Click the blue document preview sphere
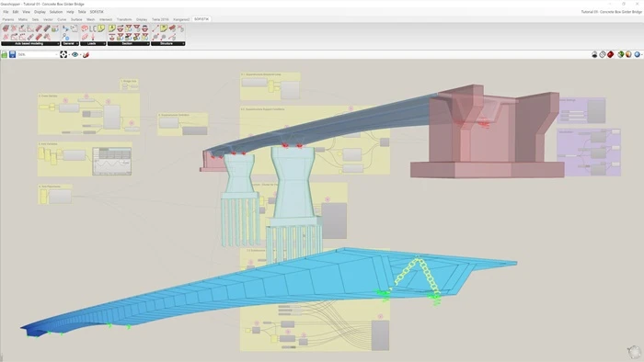 point(637,54)
